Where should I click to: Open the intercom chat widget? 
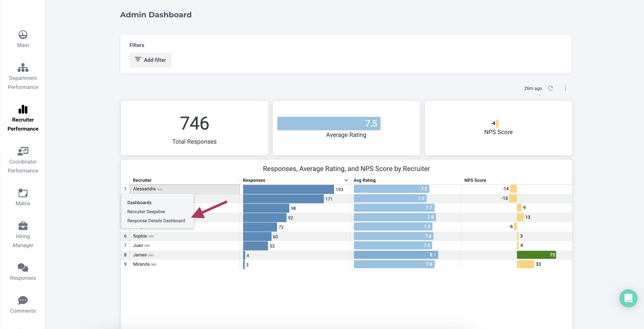628,298
